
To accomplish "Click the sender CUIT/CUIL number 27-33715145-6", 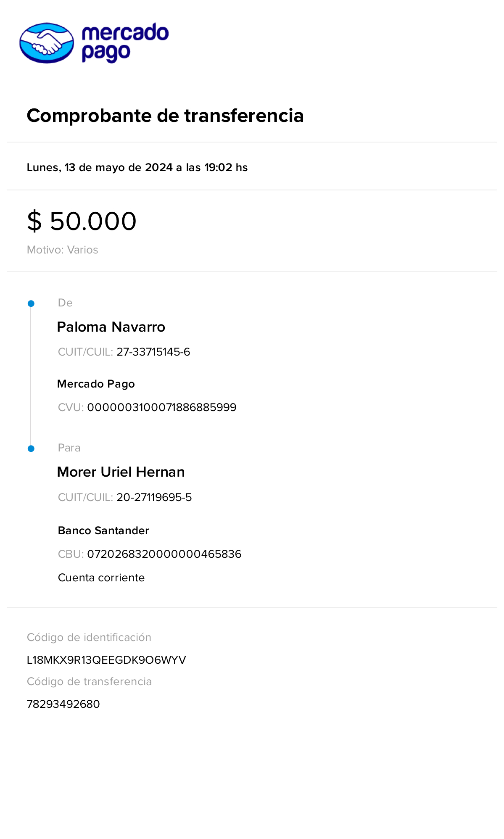I will (x=153, y=352).
